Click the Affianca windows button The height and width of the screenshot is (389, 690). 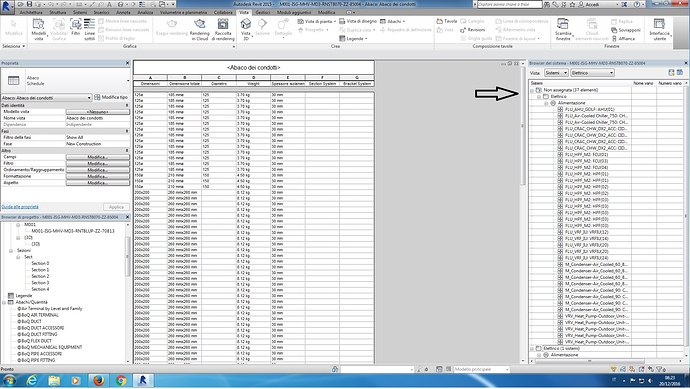pos(623,38)
